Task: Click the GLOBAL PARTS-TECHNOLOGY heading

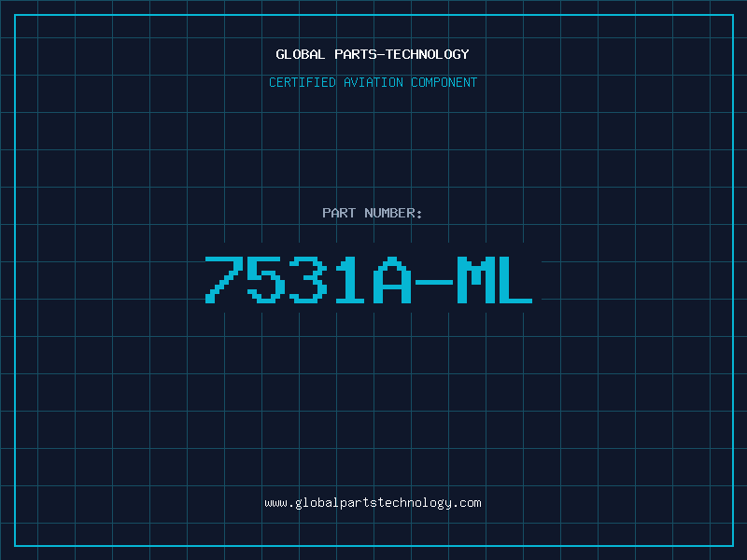Action: point(373,54)
